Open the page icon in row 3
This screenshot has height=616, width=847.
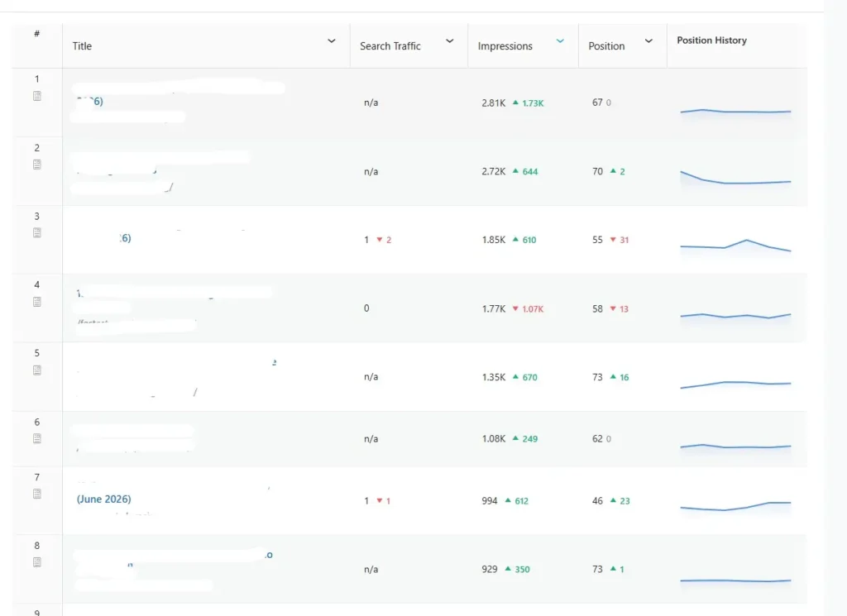(36, 233)
